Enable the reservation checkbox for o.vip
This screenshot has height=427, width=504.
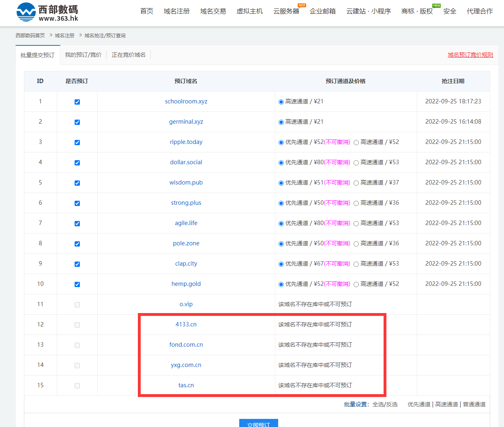77,305
